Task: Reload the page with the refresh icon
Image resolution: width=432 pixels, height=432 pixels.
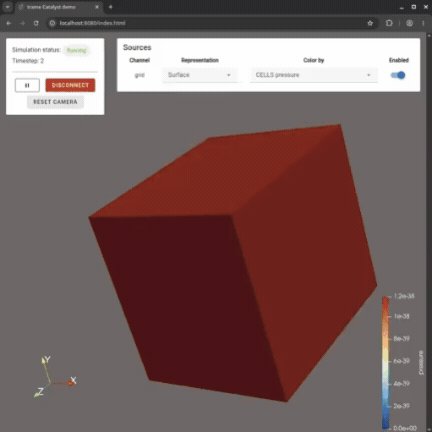Action: tap(36, 23)
